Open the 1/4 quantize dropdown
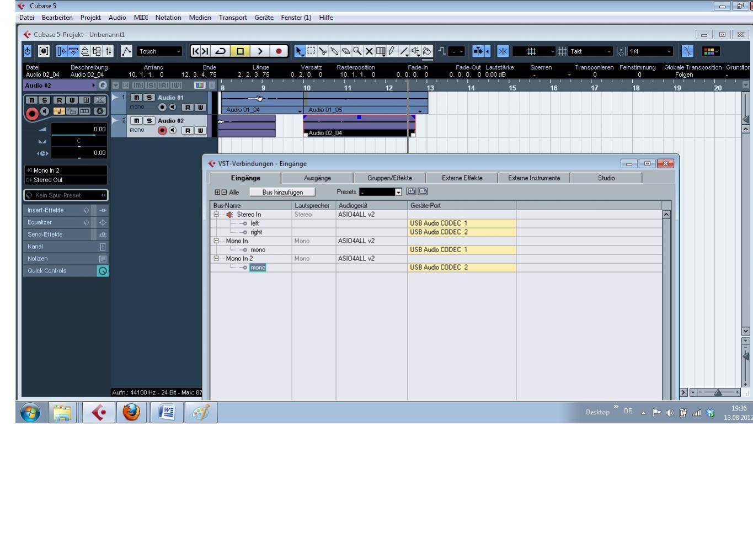 point(650,51)
